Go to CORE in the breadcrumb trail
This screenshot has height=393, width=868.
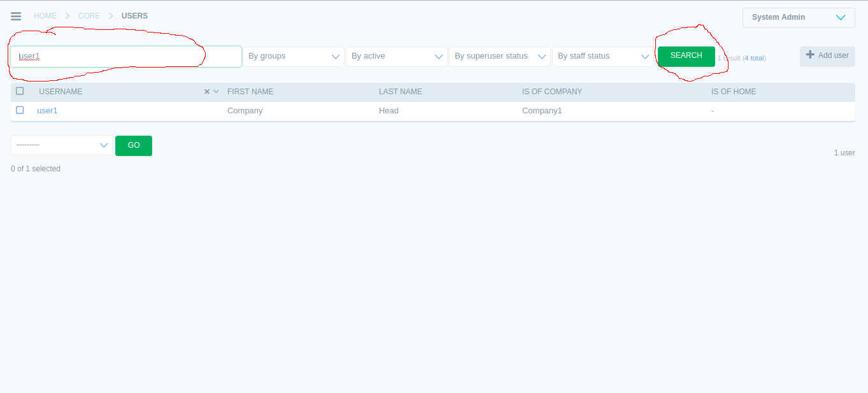point(89,15)
